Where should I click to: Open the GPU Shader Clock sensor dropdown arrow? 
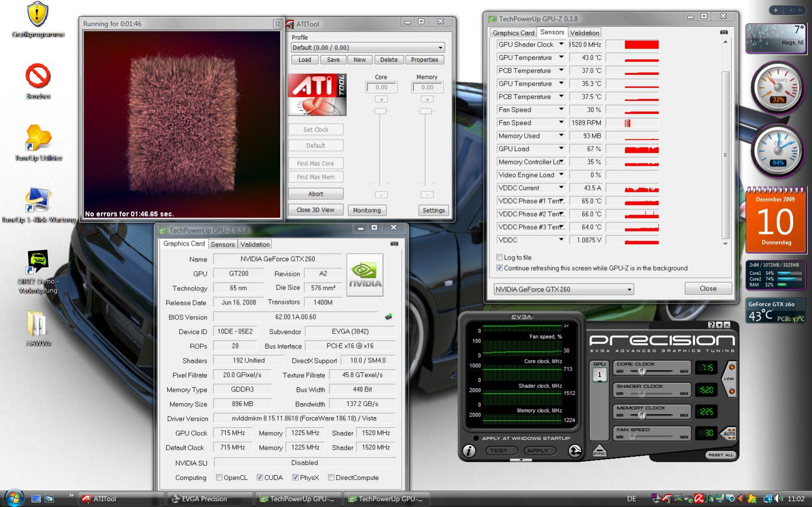tap(561, 44)
